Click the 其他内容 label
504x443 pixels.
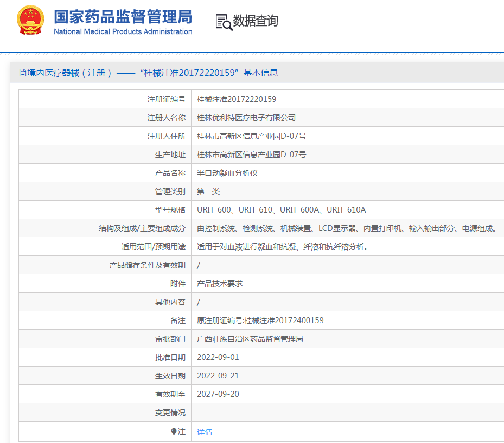(170, 302)
